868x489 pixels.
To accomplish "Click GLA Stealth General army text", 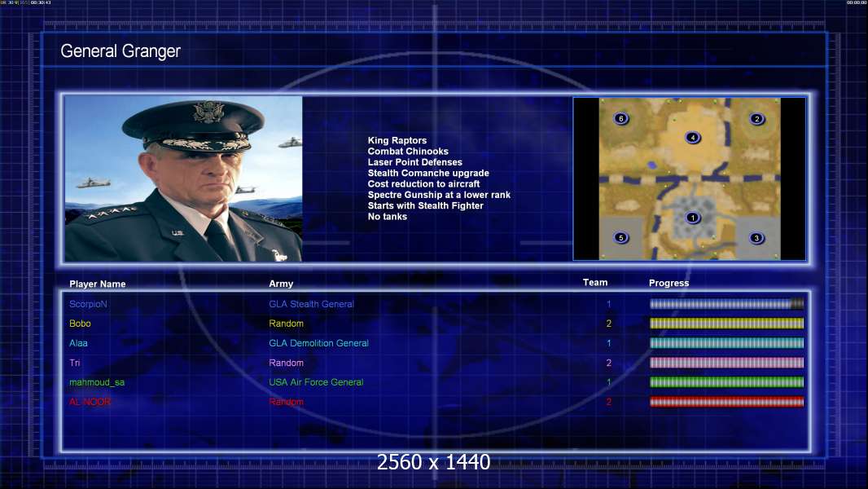I will 311,304.
